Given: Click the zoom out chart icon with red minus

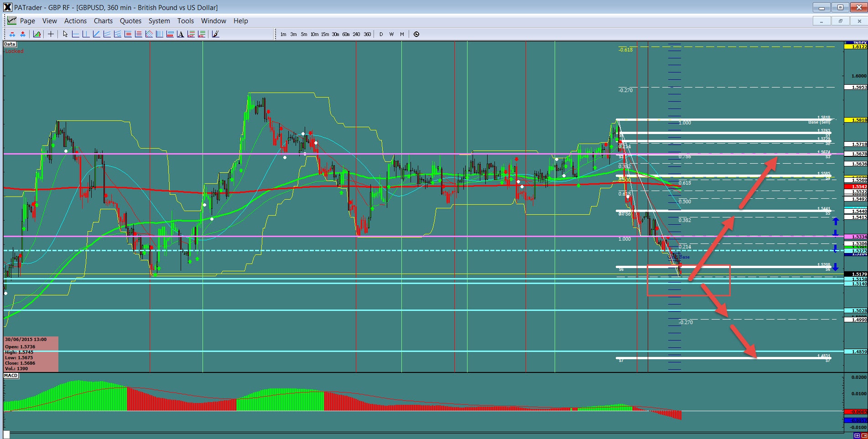Looking at the screenshot, I should (x=12, y=34).
